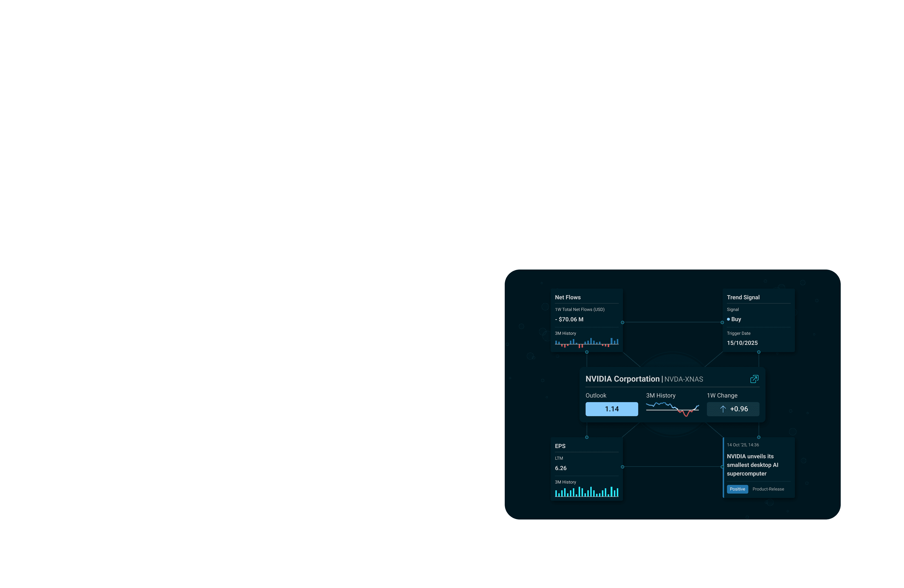
Task: Click the NVIDIA Corporation company name
Action: point(622,379)
